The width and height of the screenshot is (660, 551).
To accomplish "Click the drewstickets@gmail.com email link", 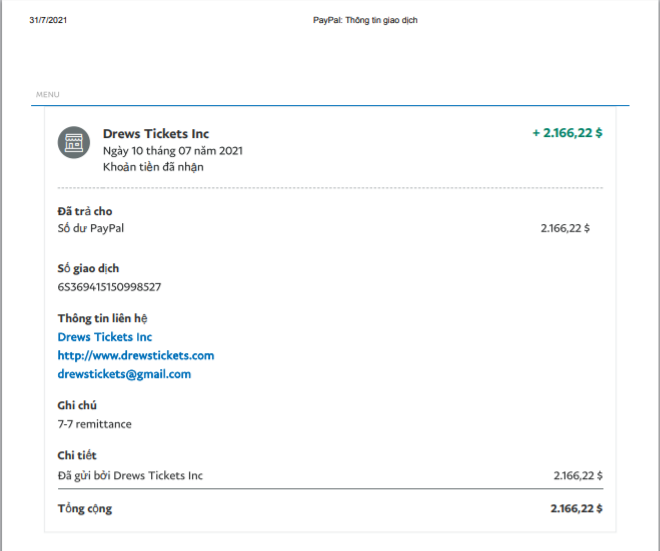I will coord(124,374).
